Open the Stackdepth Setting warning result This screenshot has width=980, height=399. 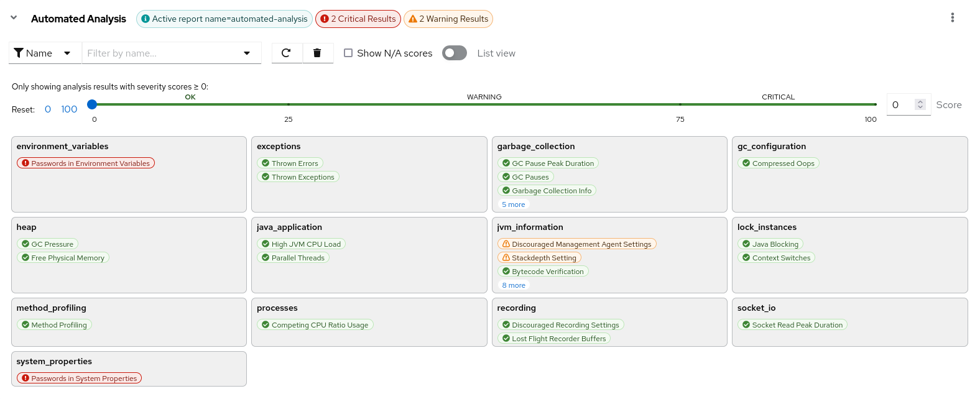coord(539,258)
